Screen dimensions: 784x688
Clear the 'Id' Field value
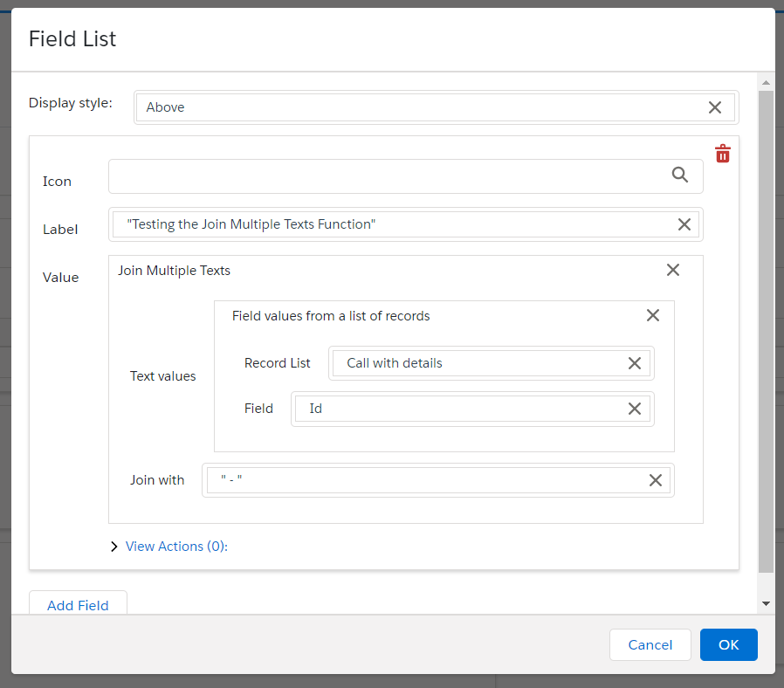(x=635, y=409)
